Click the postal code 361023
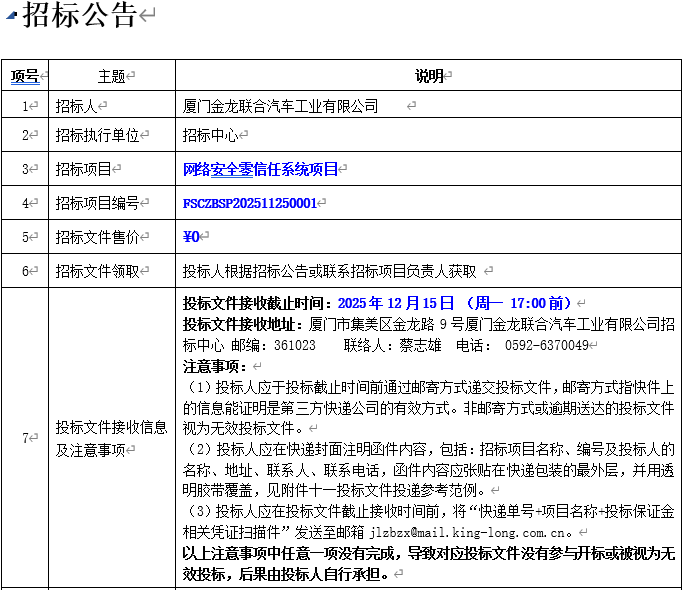 pos(294,345)
